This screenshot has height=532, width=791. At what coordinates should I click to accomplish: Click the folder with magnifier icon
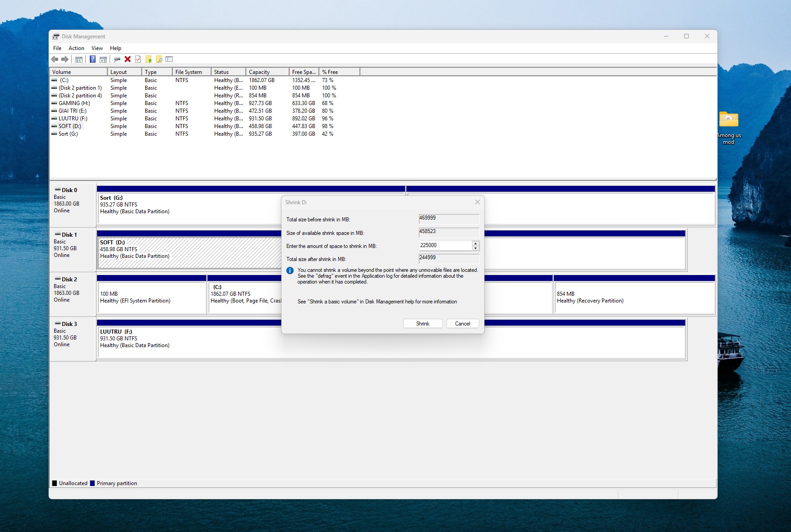pyautogui.click(x=159, y=60)
